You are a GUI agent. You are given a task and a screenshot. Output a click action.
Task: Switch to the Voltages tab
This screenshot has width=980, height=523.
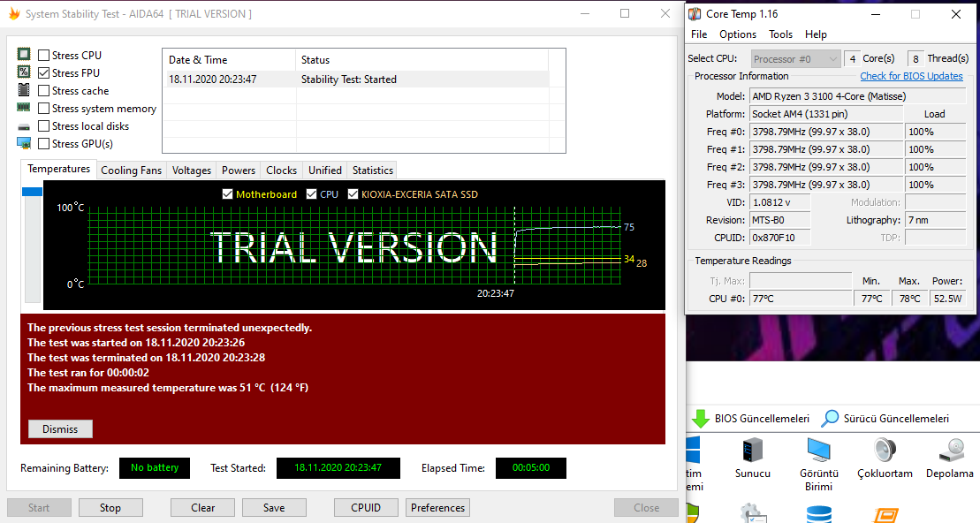click(x=191, y=170)
